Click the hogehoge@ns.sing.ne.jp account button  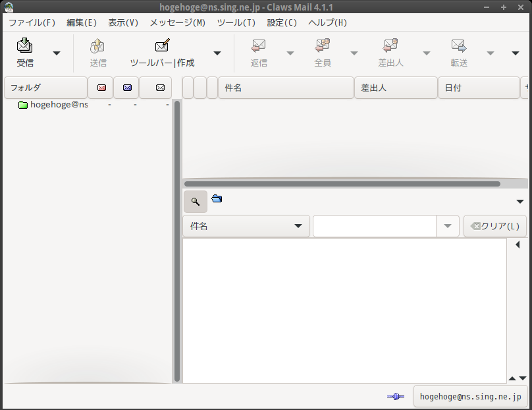[x=470, y=396]
